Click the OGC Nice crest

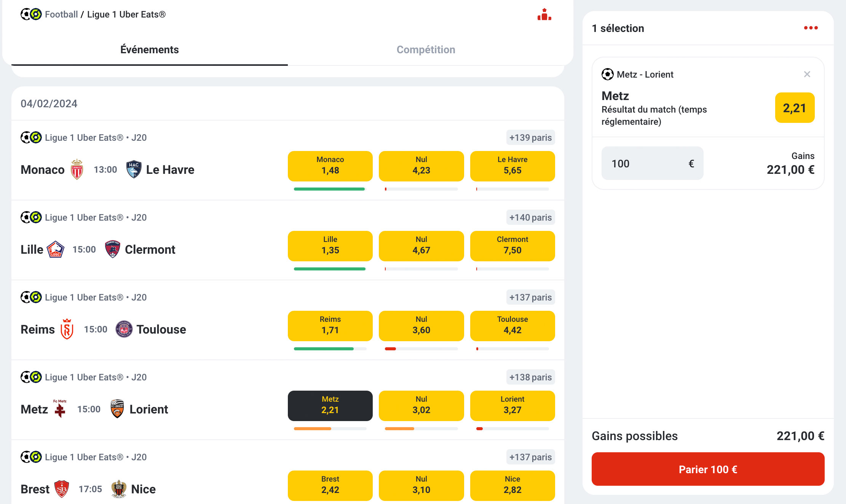click(x=119, y=489)
